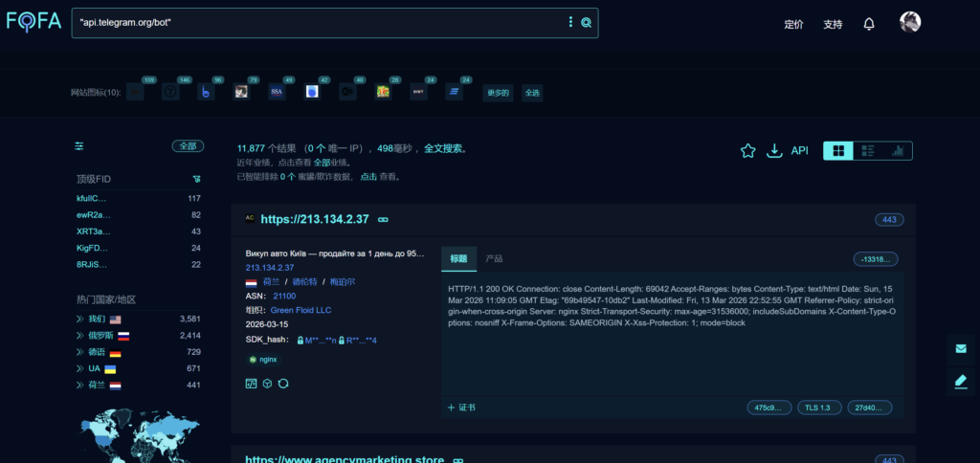Open the 定价 pricing menu item
This screenshot has width=980, height=463.
coord(793,24)
